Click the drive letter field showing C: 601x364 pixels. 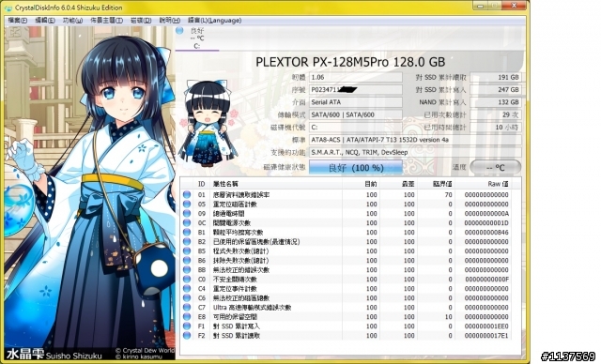tap(356, 127)
